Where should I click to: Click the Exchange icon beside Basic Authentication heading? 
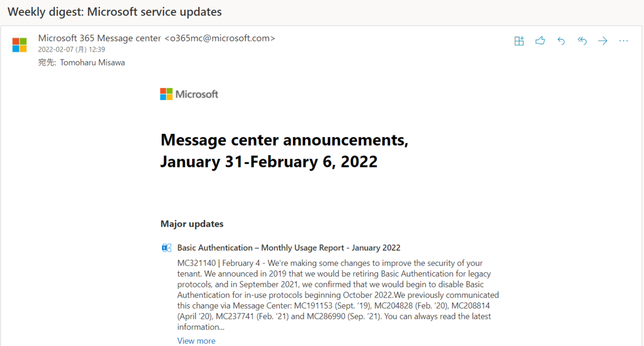coord(166,248)
